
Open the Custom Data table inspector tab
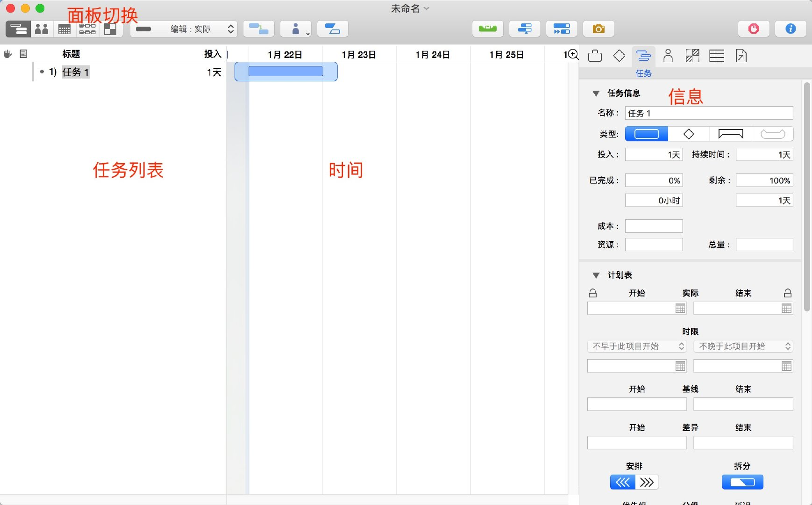717,56
